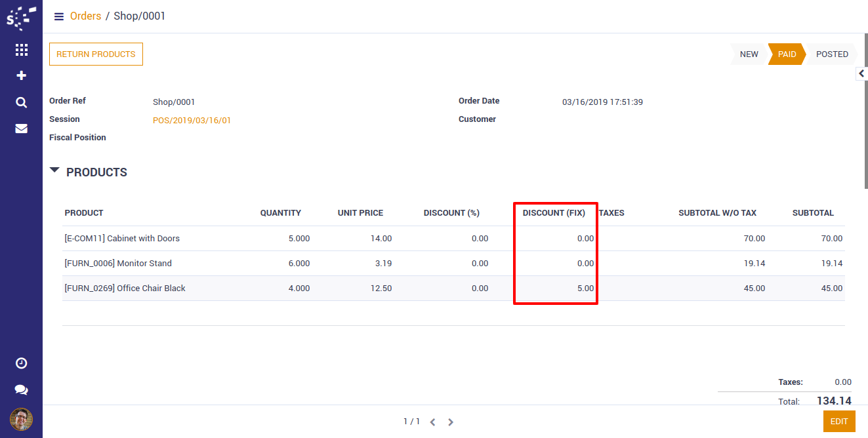Select the Office Chair Black product row
Image resolution: width=868 pixels, height=438 pixels.
click(x=453, y=289)
